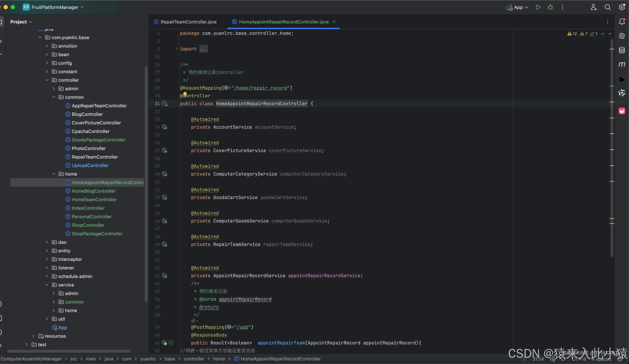
Task: Click the project tree horizontal scrollbar
Action: pos(69,351)
